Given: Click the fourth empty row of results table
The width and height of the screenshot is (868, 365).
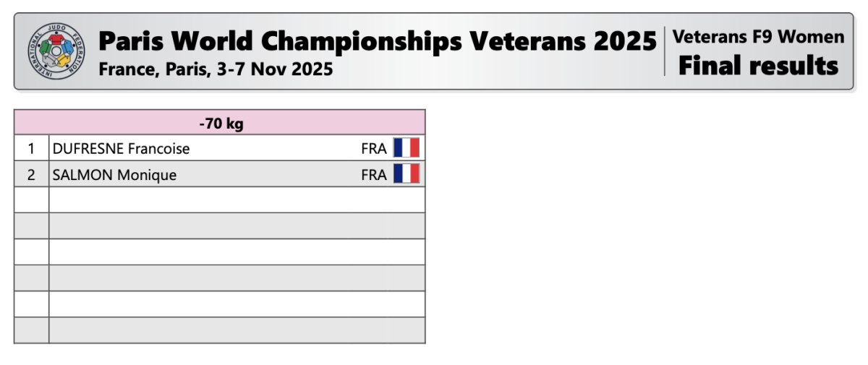Looking at the screenshot, I should point(237,278).
